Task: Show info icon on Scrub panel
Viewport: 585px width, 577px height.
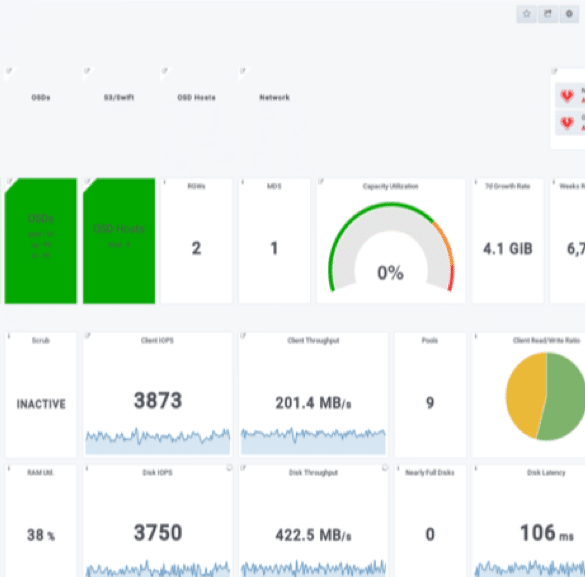Action: pos(9,336)
